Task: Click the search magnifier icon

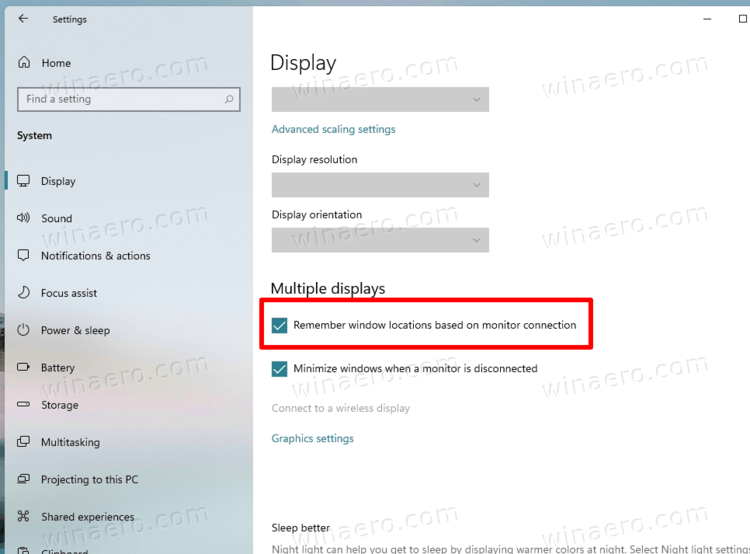Action: coord(229,99)
